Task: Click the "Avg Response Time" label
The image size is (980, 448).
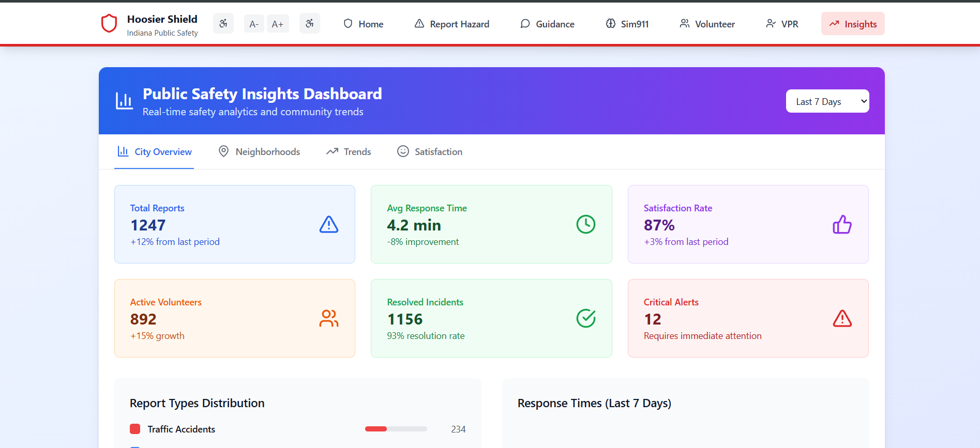Action: tap(427, 208)
